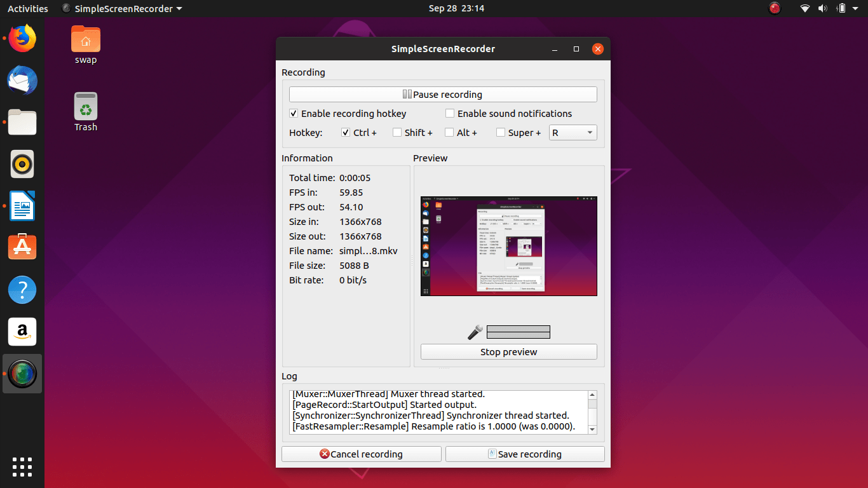Open the swap home folder desktop icon
The image size is (868, 488).
pos(86,44)
